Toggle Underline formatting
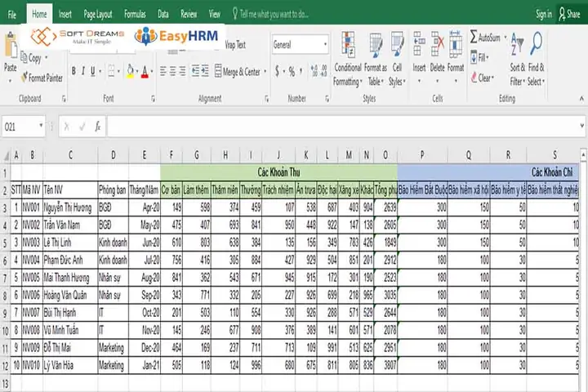 point(92,71)
